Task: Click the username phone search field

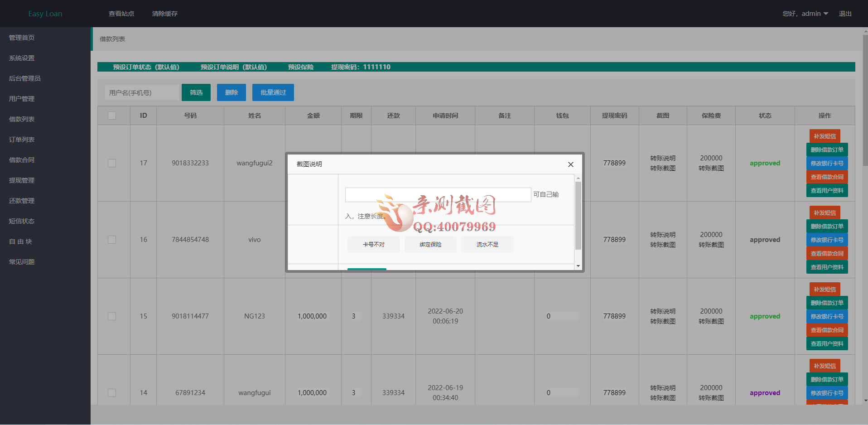Action: [142, 92]
